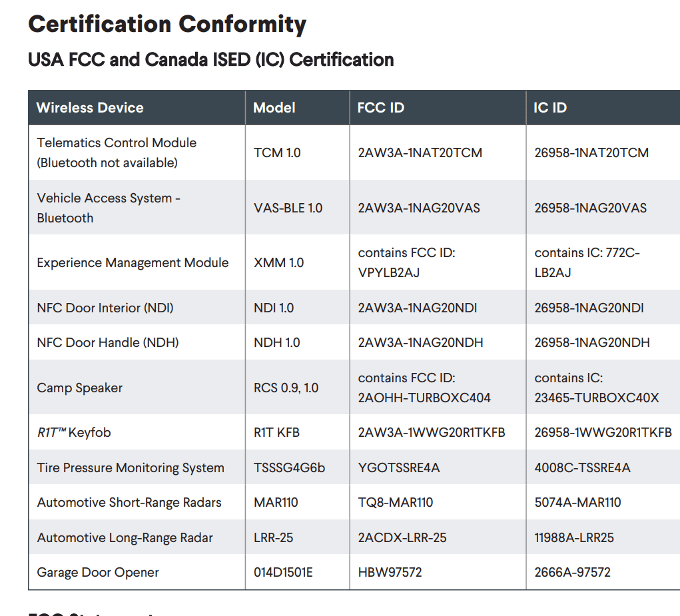
Task: Click model value 'NDH 1.0'
Action: (276, 342)
